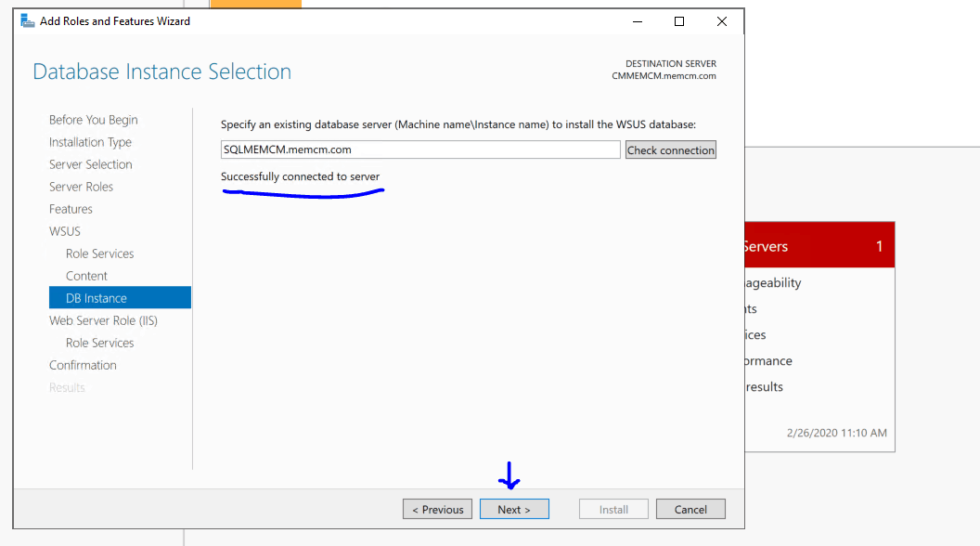Cancel the wizard
Viewport: 980px width, 546px height.
click(690, 509)
